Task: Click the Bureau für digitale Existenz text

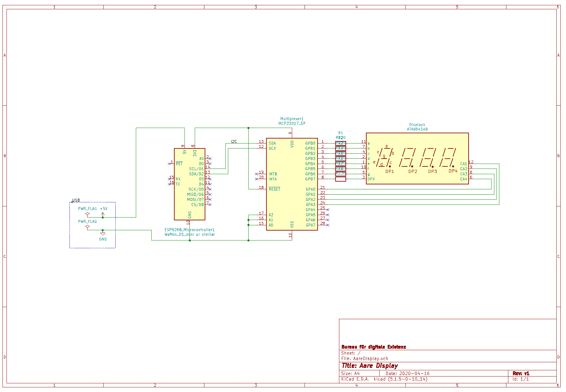Action: 374,347
